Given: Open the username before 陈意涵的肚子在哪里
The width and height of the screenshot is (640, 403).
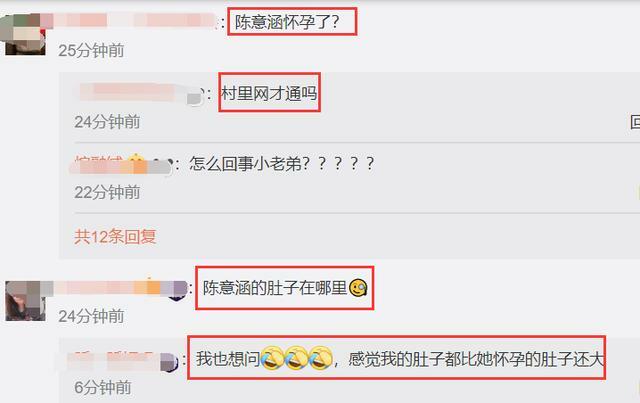Looking at the screenshot, I should pyautogui.click(x=120, y=288).
